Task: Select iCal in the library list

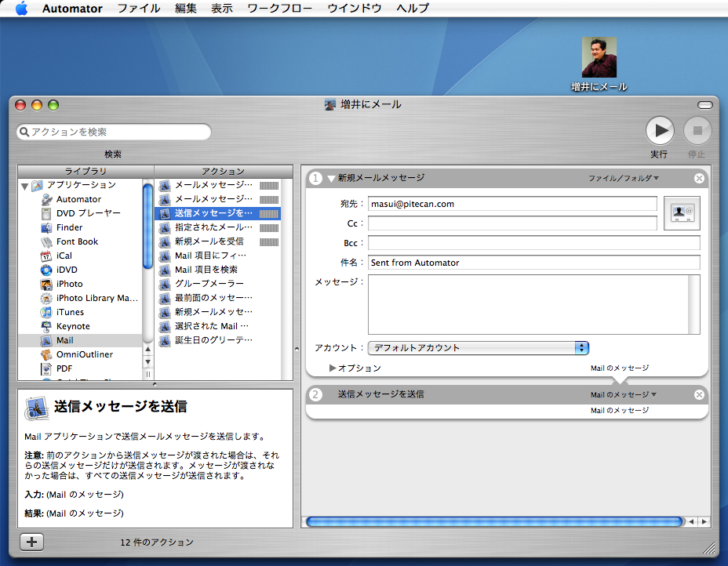Action: point(79,256)
